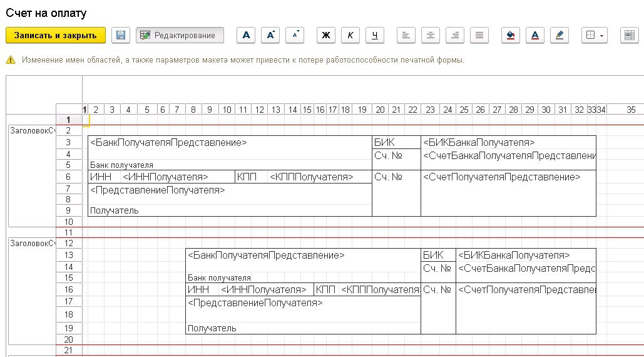The width and height of the screenshot is (644, 357).
Task: Pick the cell background fill color
Action: click(x=511, y=35)
